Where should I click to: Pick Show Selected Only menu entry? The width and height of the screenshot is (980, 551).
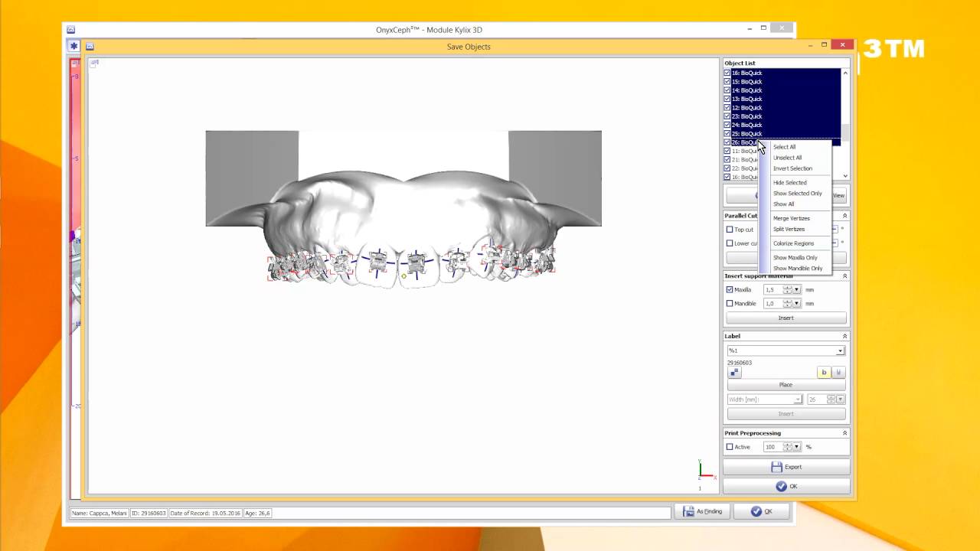click(797, 194)
